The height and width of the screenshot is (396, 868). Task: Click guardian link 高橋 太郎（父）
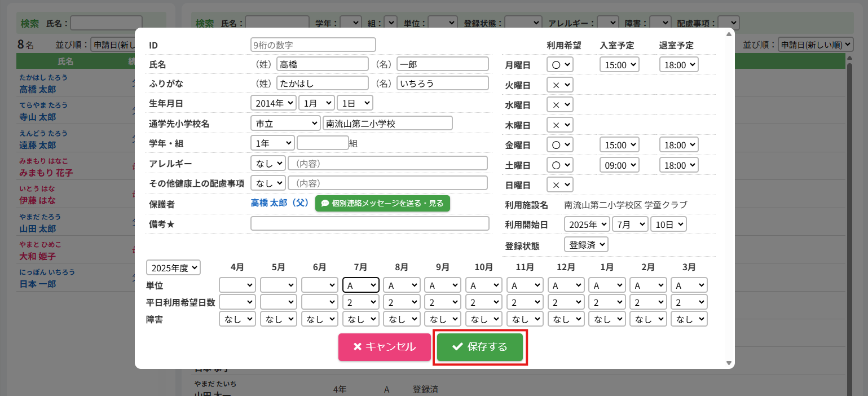[x=280, y=203]
